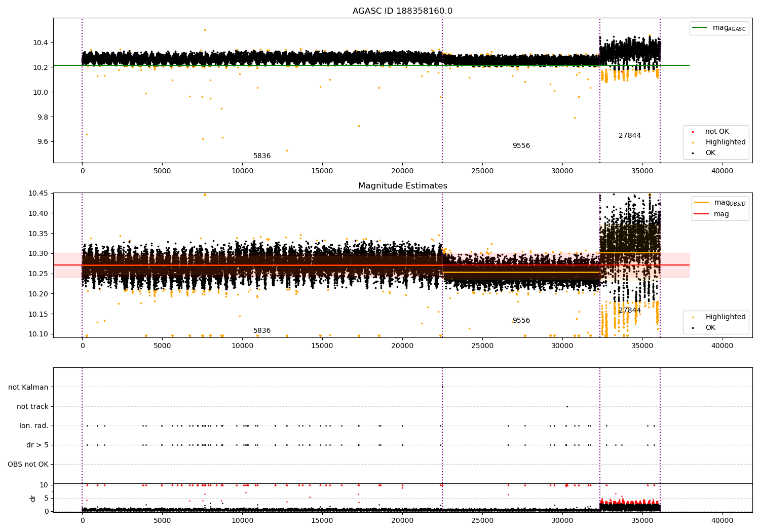The height and width of the screenshot is (532, 760).
Task: Click the 'Ion. rad.' row label
Action: (34, 426)
